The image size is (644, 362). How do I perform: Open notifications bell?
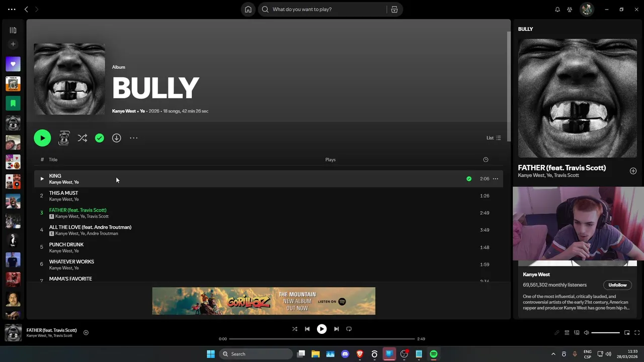(557, 9)
